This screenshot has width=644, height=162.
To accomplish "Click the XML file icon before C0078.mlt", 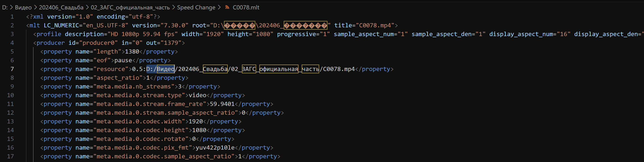I will coord(227,8).
